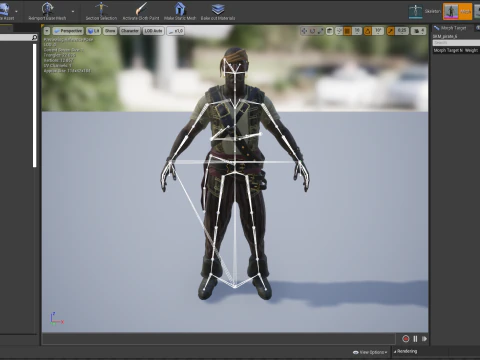The image size is (480, 360).
Task: Select the Morph Target Previewer tab
Action: tap(454, 28)
